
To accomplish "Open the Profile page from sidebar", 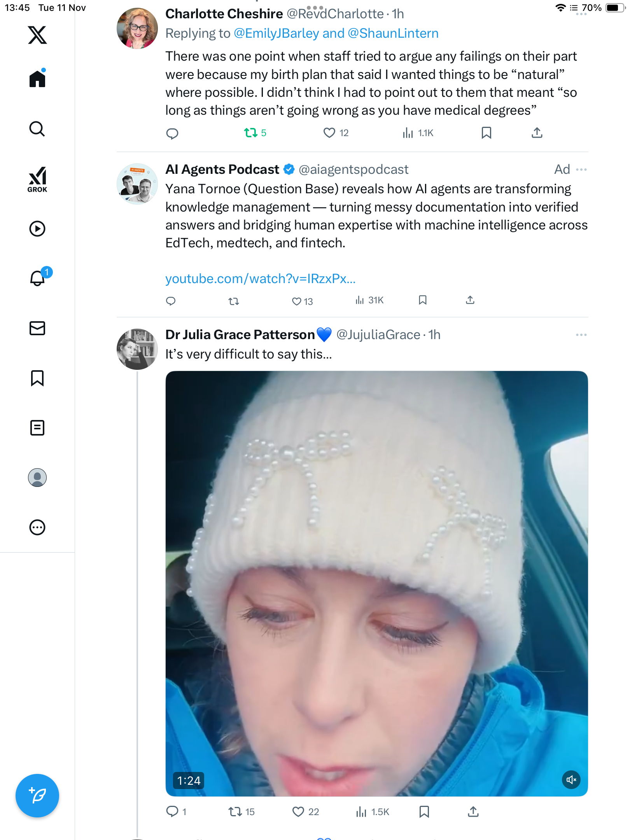I will 37,478.
